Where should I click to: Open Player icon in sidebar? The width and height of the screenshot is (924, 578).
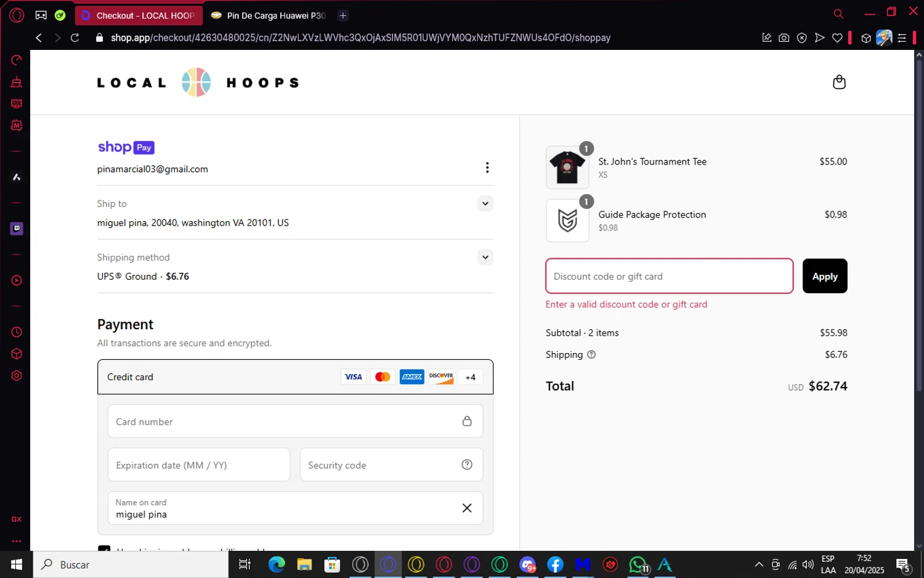pyautogui.click(x=17, y=280)
